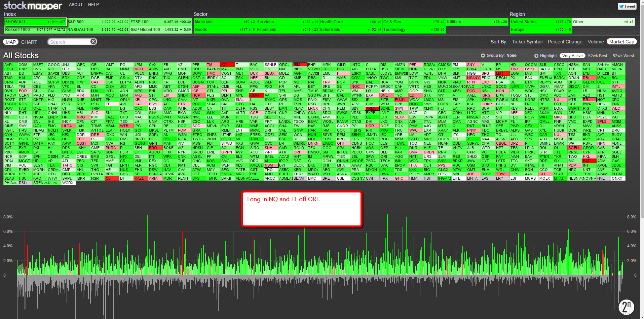Filter by Other region
644x319 pixels.
(603, 22)
